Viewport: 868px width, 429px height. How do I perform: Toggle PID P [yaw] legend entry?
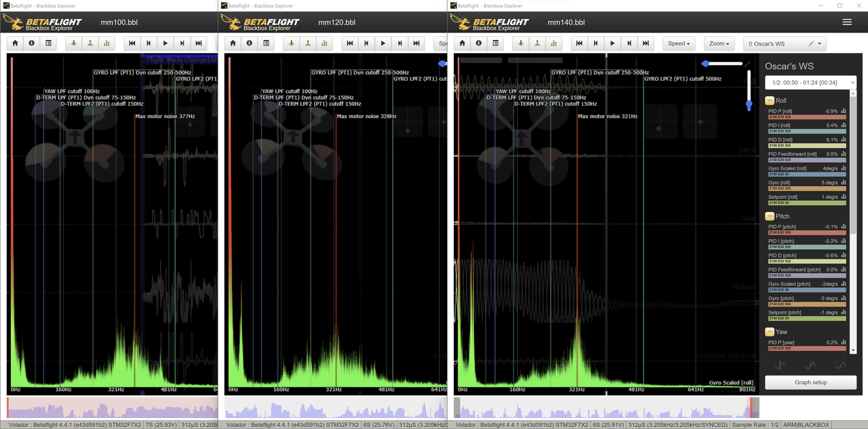(807, 345)
